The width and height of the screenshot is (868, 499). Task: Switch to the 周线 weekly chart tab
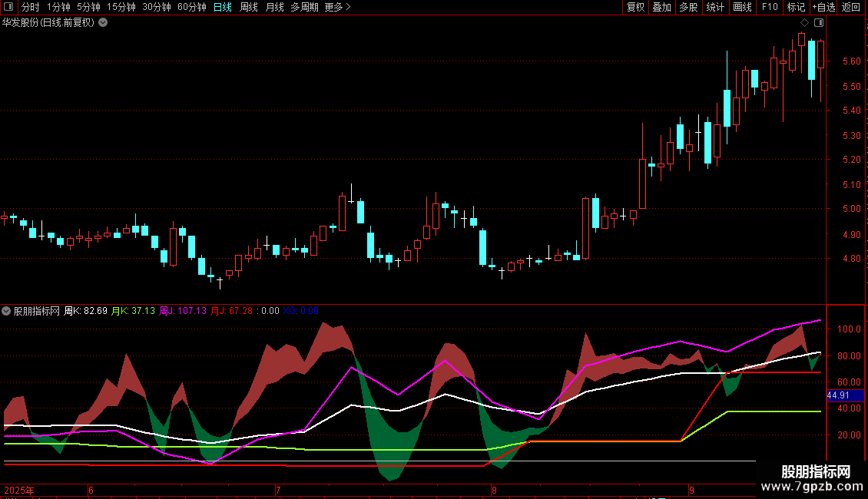click(x=249, y=8)
